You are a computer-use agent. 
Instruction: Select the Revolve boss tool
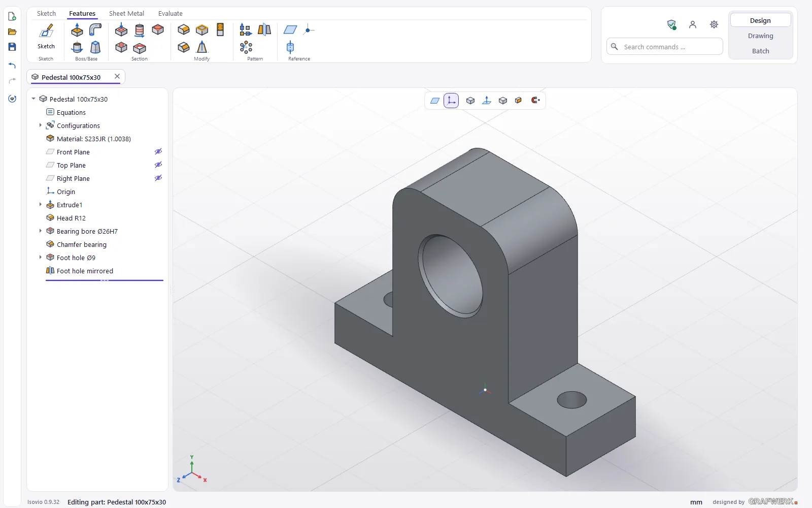77,48
